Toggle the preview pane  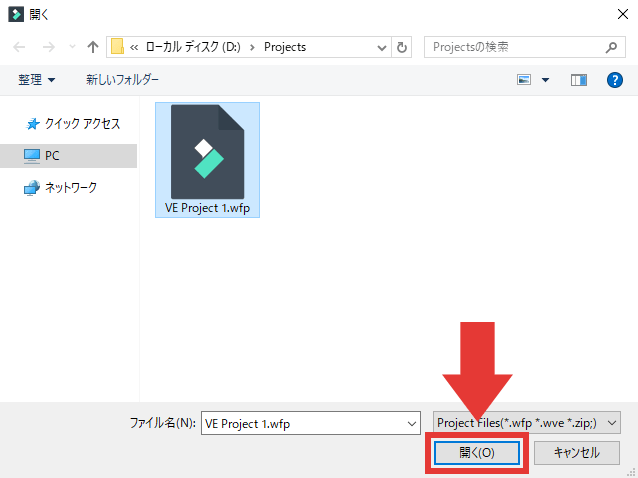[x=579, y=80]
